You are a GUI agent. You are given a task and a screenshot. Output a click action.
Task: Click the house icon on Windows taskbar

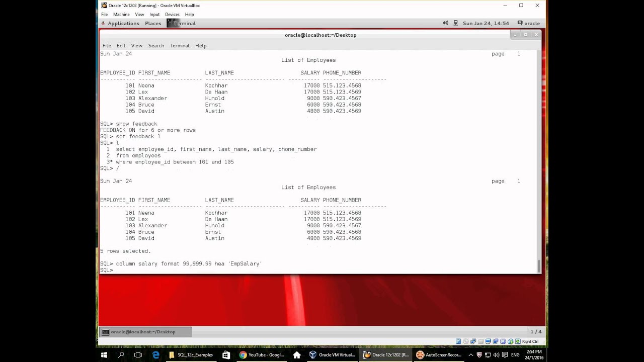click(x=297, y=355)
